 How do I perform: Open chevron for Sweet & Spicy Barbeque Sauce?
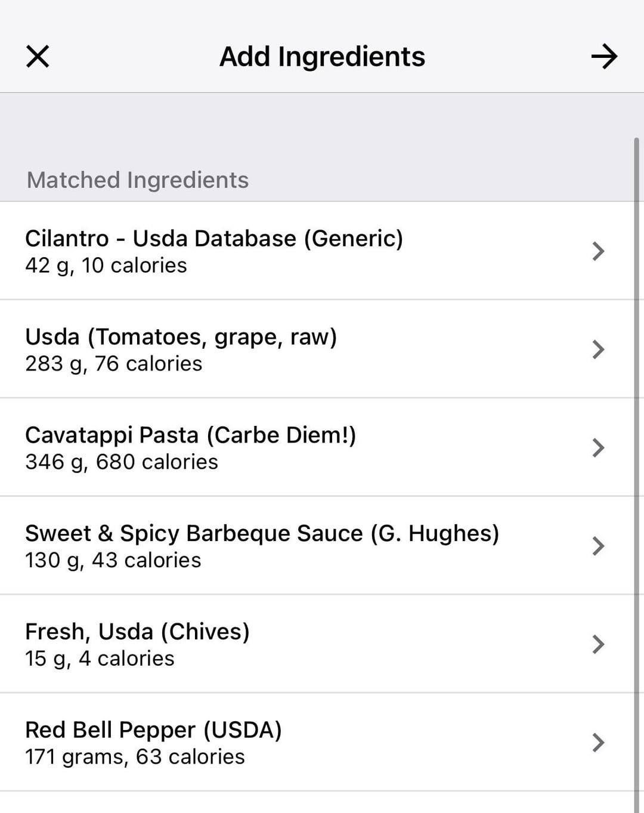(598, 546)
